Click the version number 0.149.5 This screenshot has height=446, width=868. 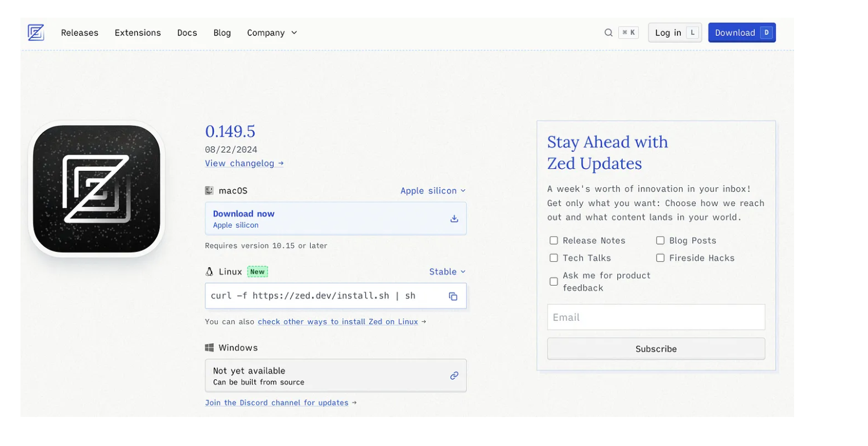click(x=230, y=131)
